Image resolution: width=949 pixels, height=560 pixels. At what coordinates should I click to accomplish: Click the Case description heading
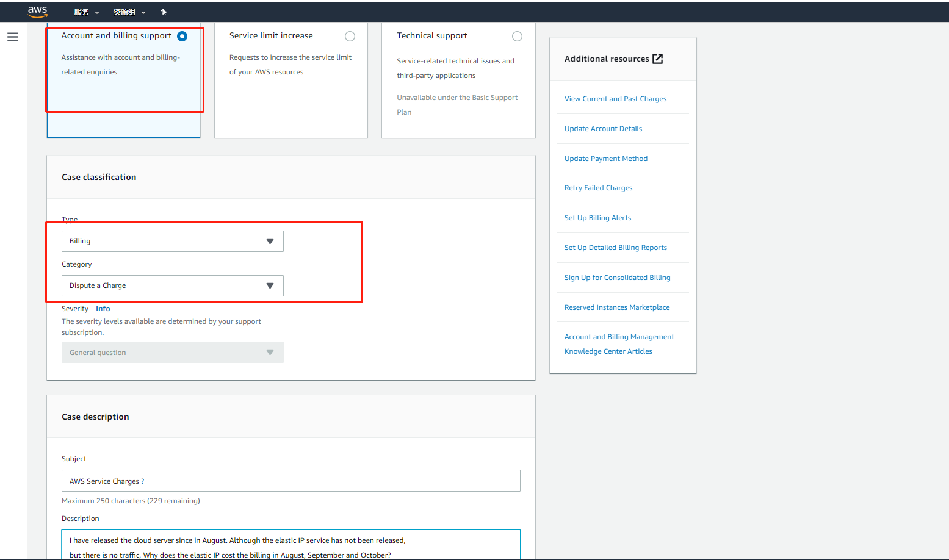(95, 417)
